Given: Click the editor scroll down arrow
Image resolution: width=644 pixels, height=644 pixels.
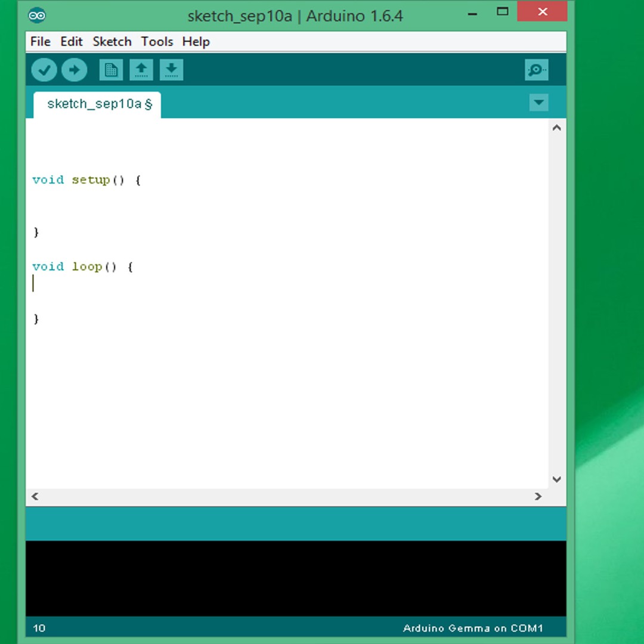Looking at the screenshot, I should click(x=557, y=479).
